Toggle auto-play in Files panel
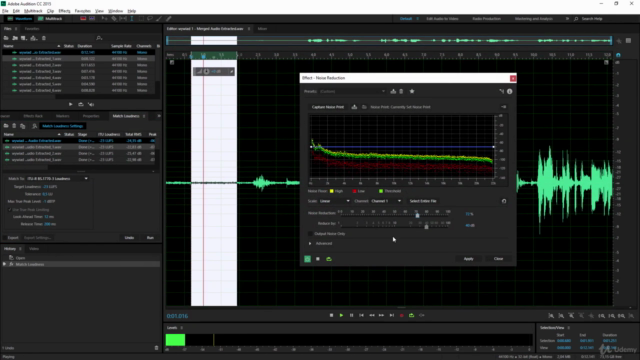This screenshot has width=640, height=360. point(91,104)
